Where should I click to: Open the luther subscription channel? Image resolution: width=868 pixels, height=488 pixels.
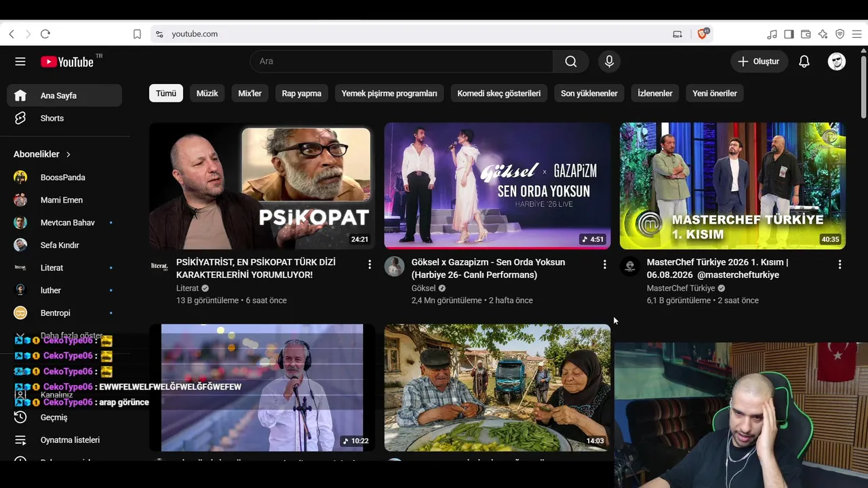pos(64,290)
